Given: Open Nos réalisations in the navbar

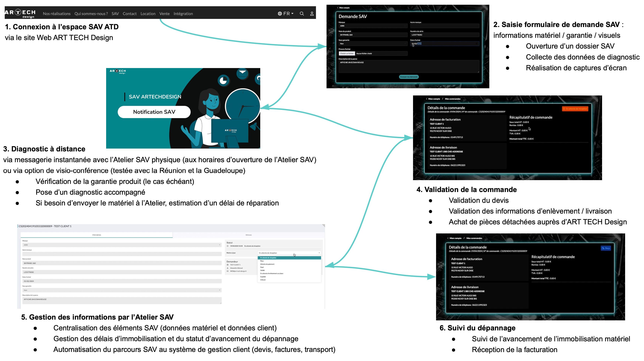Looking at the screenshot, I should (x=56, y=13).
